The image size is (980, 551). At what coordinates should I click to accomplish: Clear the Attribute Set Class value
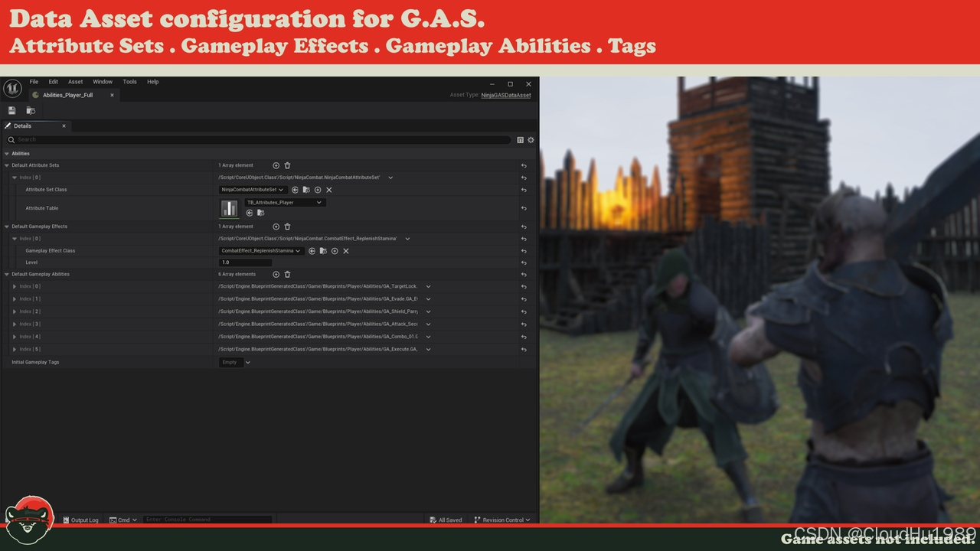(329, 190)
